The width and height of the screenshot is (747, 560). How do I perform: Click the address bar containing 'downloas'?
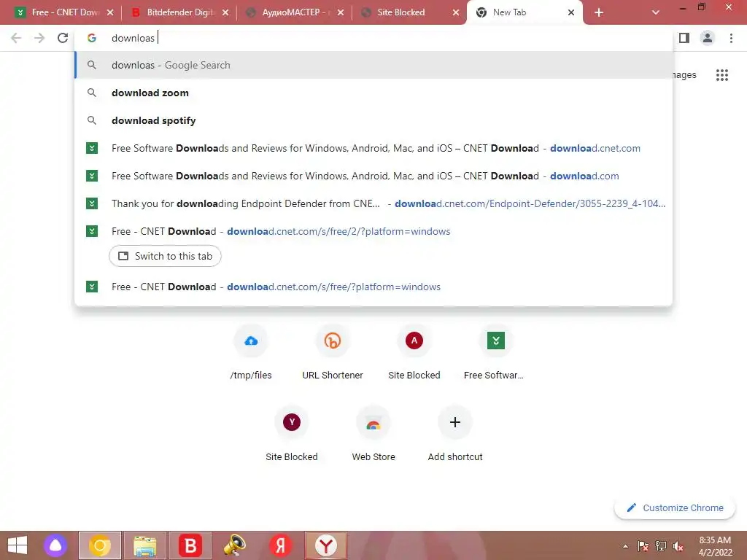[x=373, y=38]
